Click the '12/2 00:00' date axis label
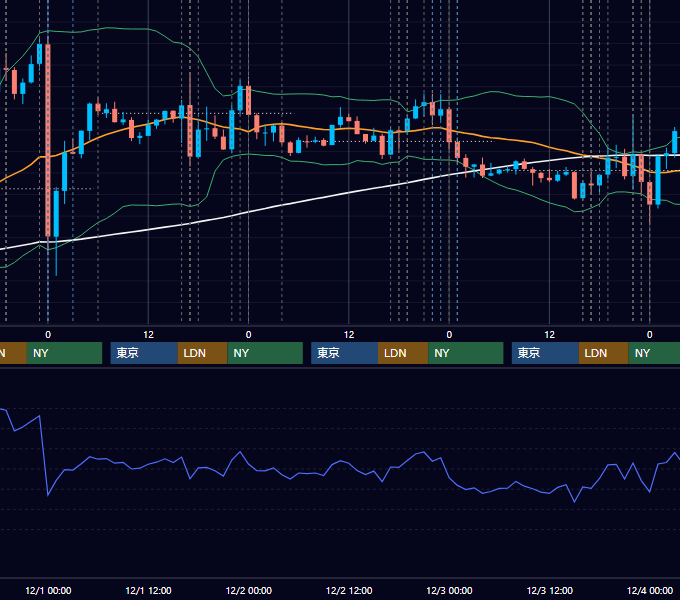This screenshot has width=680, height=600. coord(248,590)
